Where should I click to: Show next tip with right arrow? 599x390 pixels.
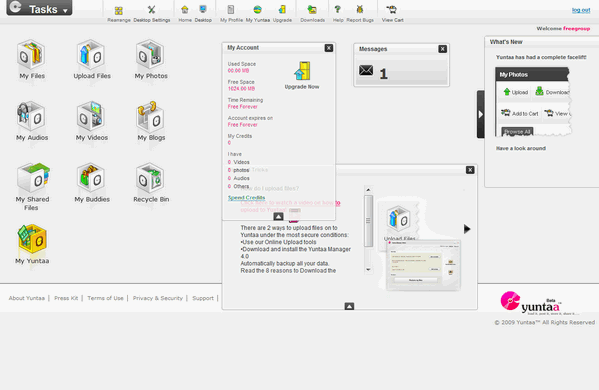point(467,229)
